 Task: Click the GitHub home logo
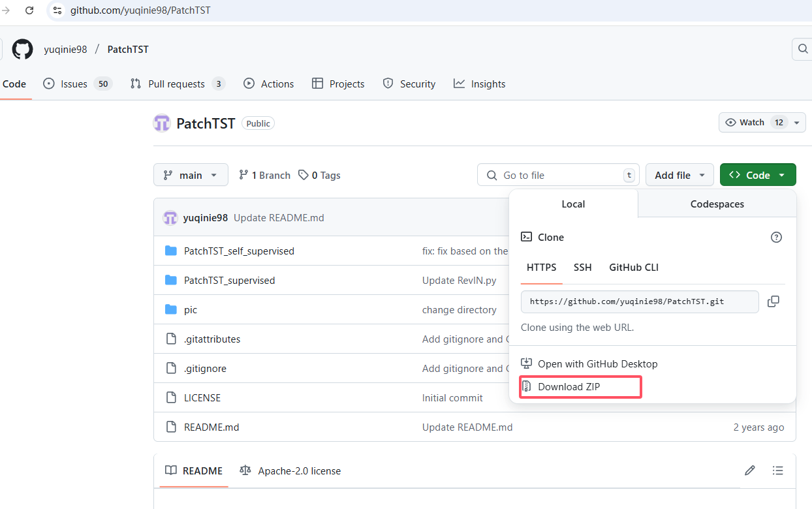[x=22, y=49]
